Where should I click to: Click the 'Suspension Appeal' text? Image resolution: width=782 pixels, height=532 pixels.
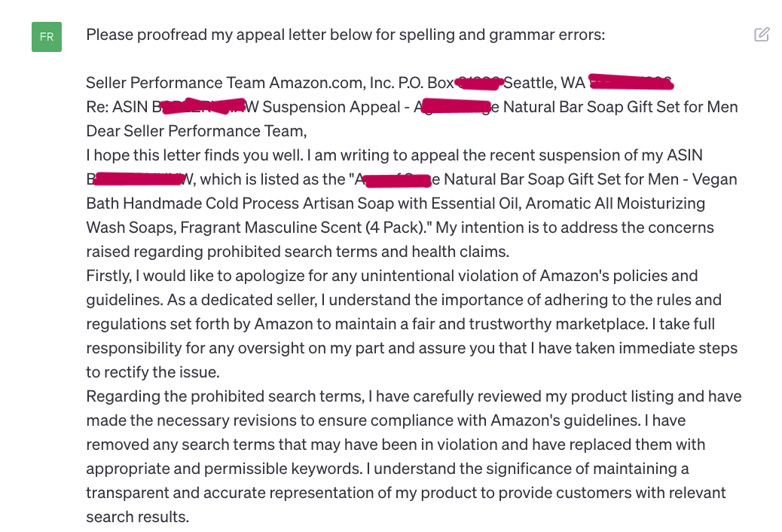pyautogui.click(x=334, y=107)
